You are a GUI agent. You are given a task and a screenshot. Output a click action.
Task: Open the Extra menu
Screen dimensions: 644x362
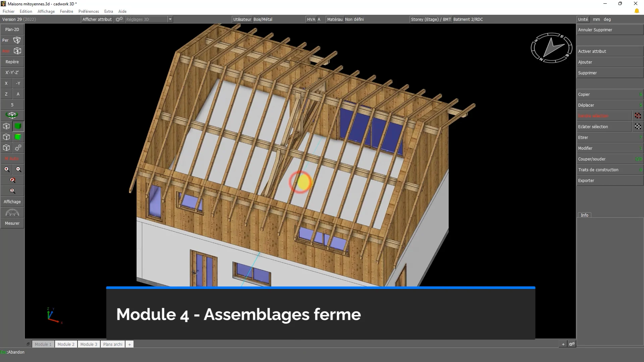pyautogui.click(x=108, y=11)
